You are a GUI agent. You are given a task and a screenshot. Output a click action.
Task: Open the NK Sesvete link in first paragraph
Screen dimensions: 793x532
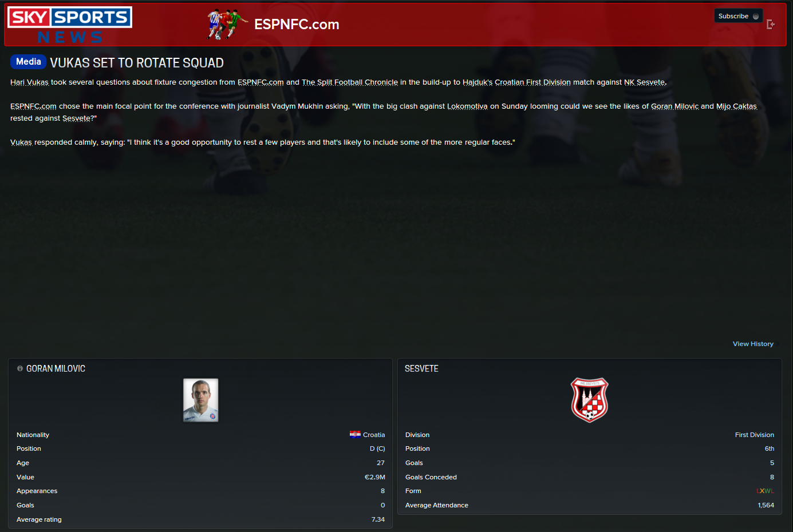[644, 82]
